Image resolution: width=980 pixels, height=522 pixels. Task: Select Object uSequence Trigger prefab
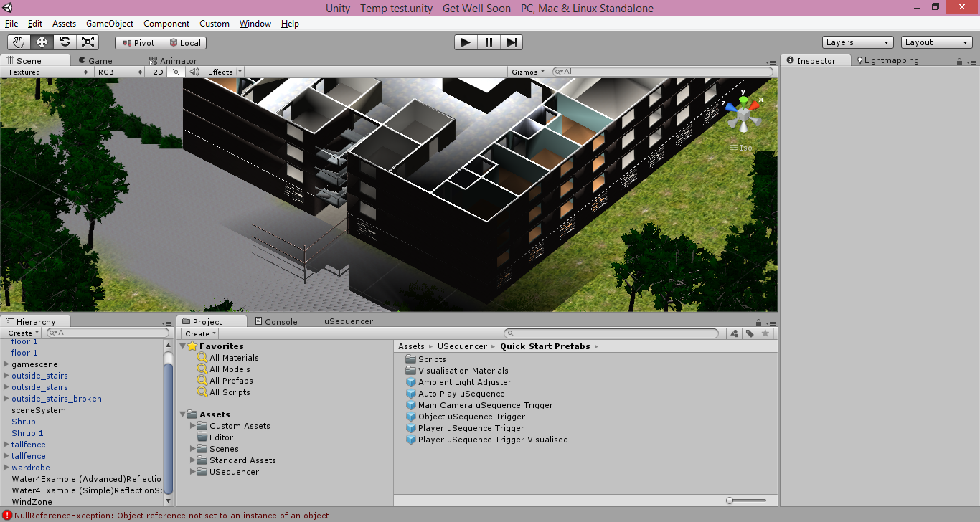(x=471, y=417)
